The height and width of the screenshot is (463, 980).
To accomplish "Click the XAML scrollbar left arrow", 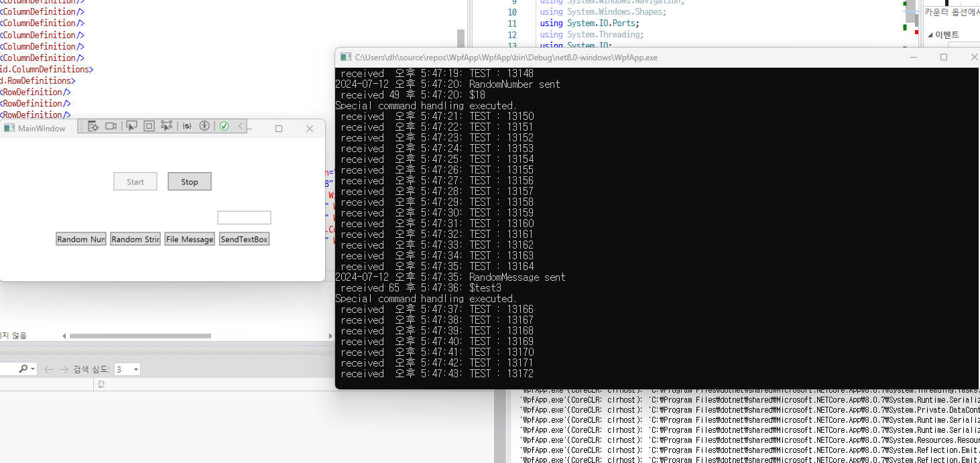I will (64, 336).
